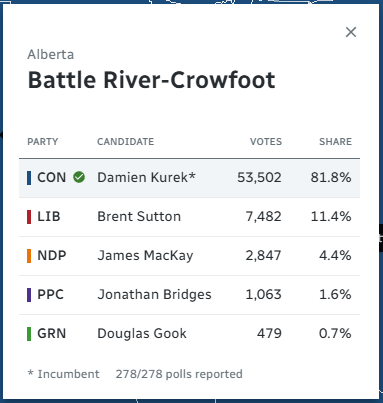
Task: Click the CANDIDATE column header
Action: 126,142
